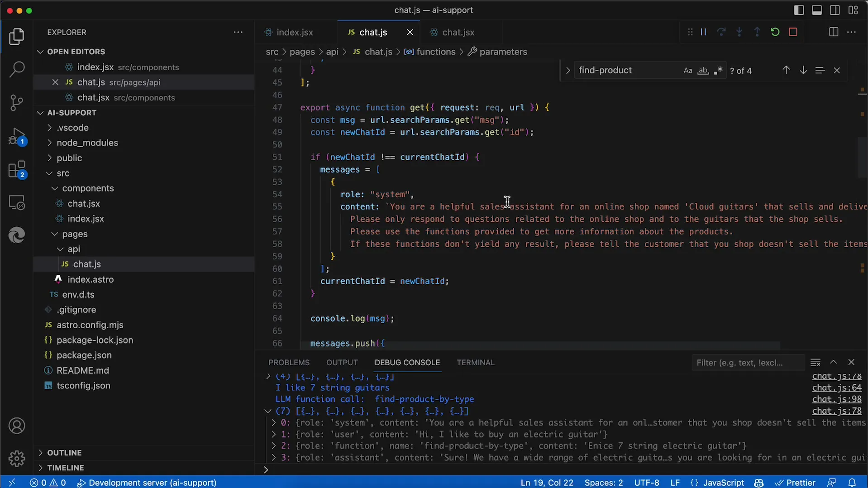Open the Terminal panel tab
868x488 pixels.
click(x=475, y=363)
